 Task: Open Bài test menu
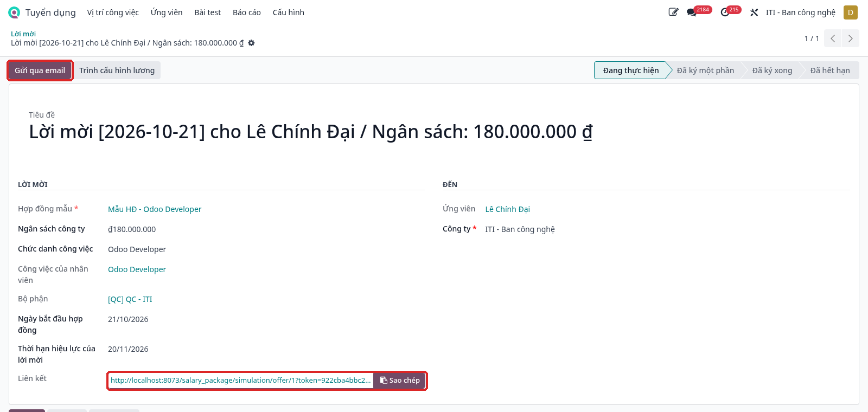pyautogui.click(x=207, y=12)
